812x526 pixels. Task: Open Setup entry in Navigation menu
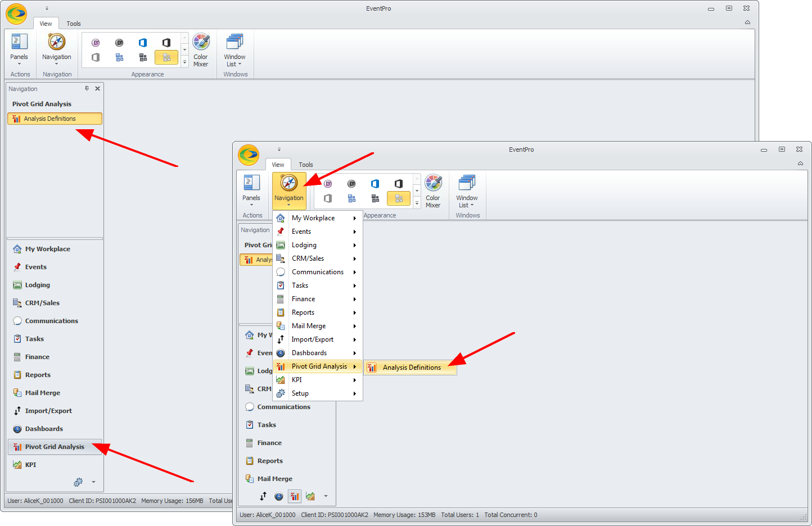click(318, 393)
